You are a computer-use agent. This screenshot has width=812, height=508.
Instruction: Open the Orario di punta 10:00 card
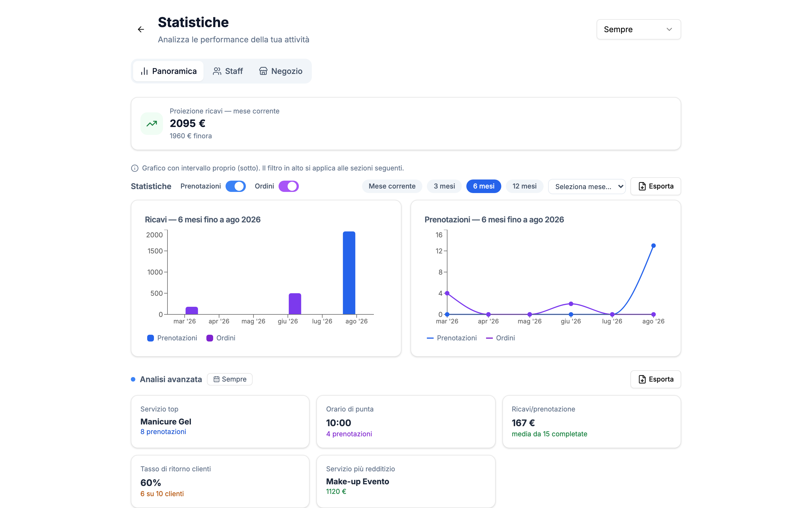(x=406, y=421)
